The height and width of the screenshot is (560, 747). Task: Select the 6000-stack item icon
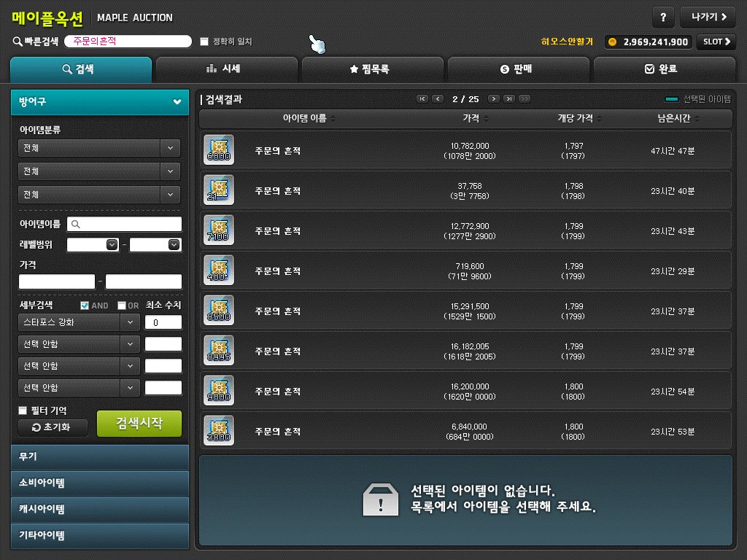click(x=219, y=149)
